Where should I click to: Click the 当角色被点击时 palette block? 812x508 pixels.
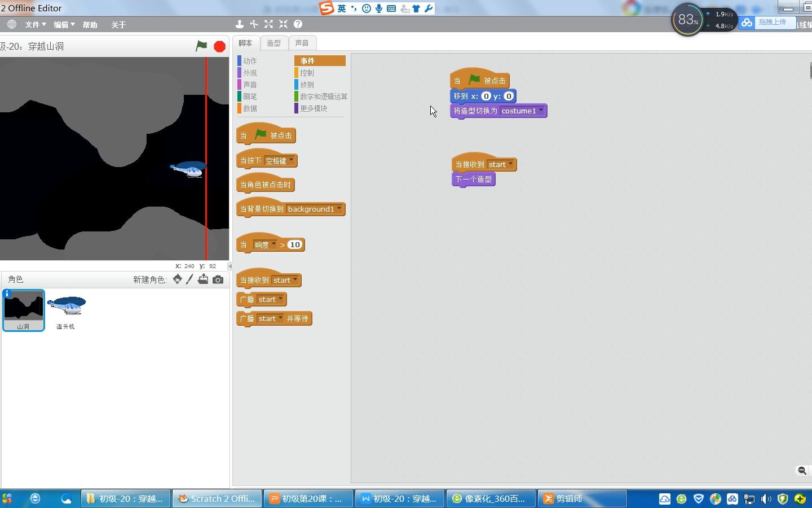pos(266,185)
